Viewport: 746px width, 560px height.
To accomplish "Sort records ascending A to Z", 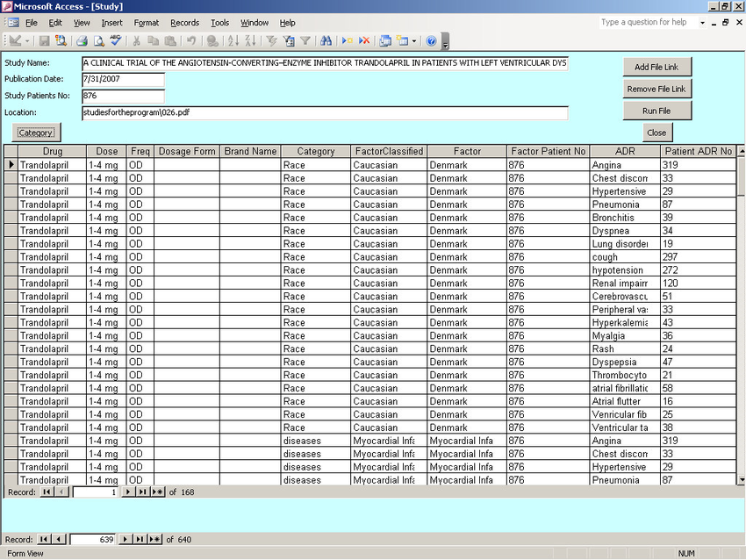I will pos(233,41).
